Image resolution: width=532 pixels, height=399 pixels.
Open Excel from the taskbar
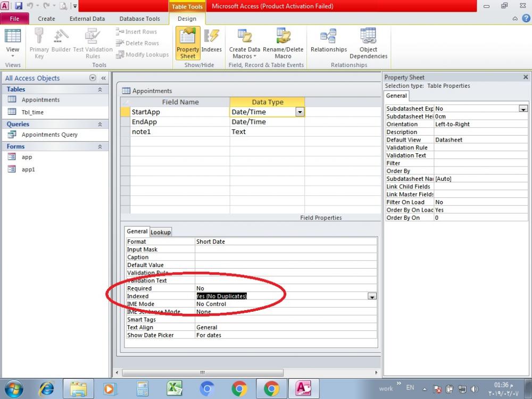174,389
